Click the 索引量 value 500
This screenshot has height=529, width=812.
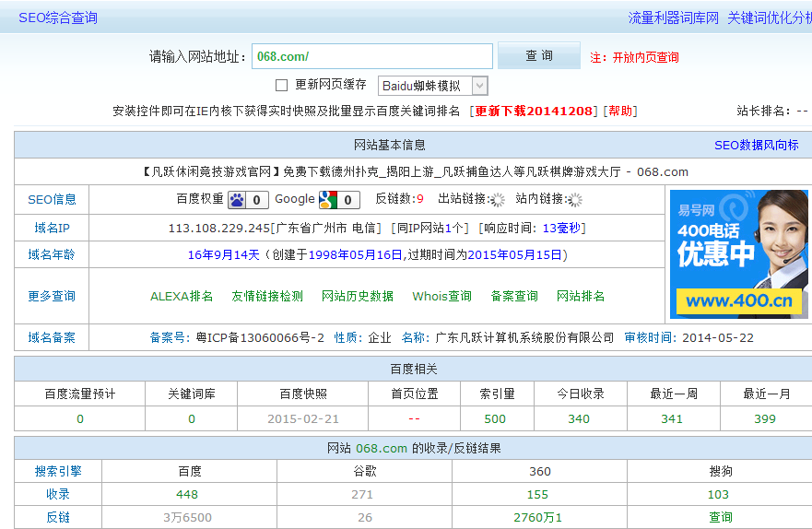click(495, 419)
